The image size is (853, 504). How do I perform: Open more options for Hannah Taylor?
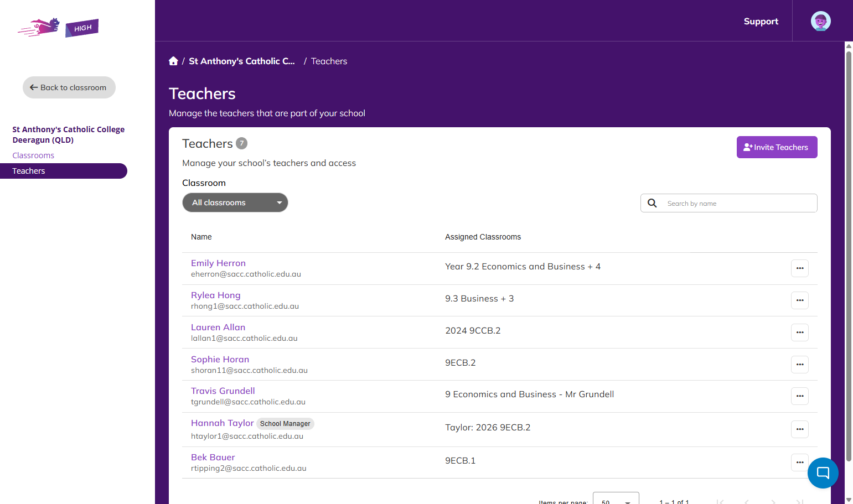[800, 429]
